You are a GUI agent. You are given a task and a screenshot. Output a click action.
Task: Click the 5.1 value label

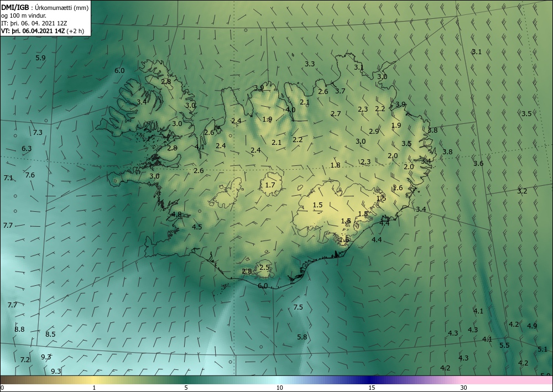point(542,349)
